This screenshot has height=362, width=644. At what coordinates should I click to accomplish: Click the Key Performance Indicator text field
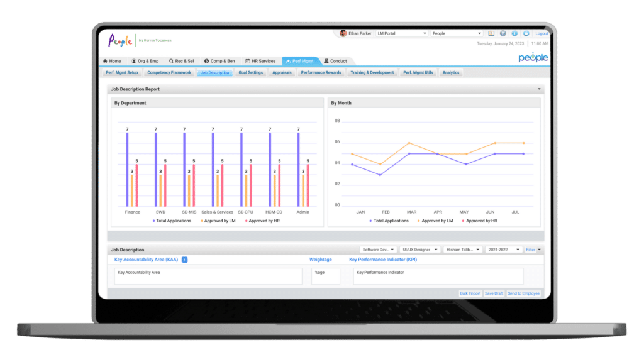coord(438,277)
